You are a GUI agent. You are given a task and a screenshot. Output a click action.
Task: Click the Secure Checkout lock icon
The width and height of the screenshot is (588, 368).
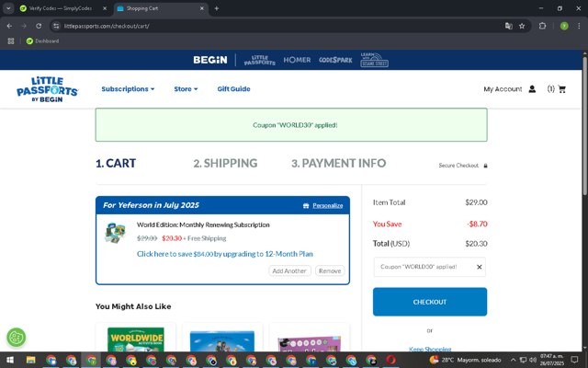click(x=485, y=166)
